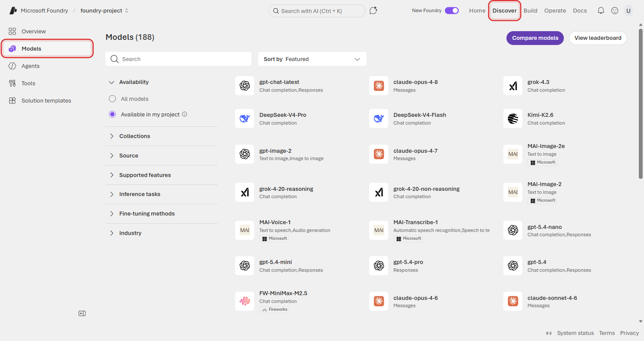Screen dimensions: 644x341
Task: Expand the Collections filter
Action: (x=162, y=136)
